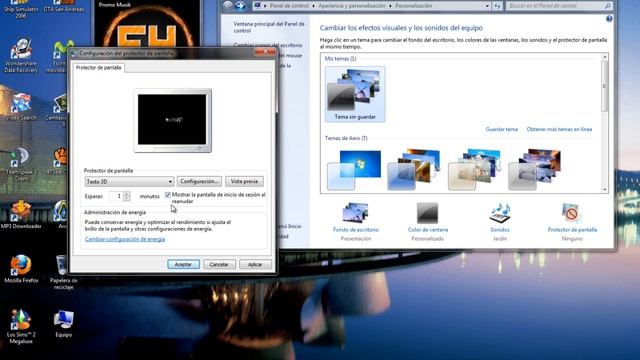Open Video Search desktop icon
Viewport: 640px width, 360px height.
click(21, 107)
